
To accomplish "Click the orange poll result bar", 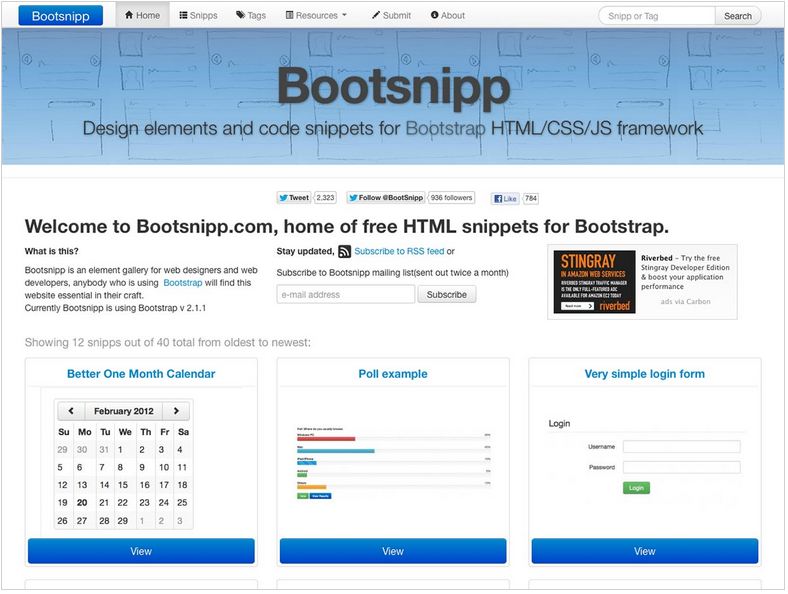I will pos(312,487).
